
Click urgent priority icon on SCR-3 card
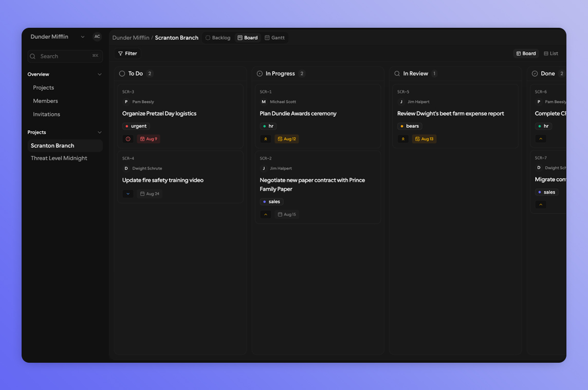pyautogui.click(x=128, y=139)
